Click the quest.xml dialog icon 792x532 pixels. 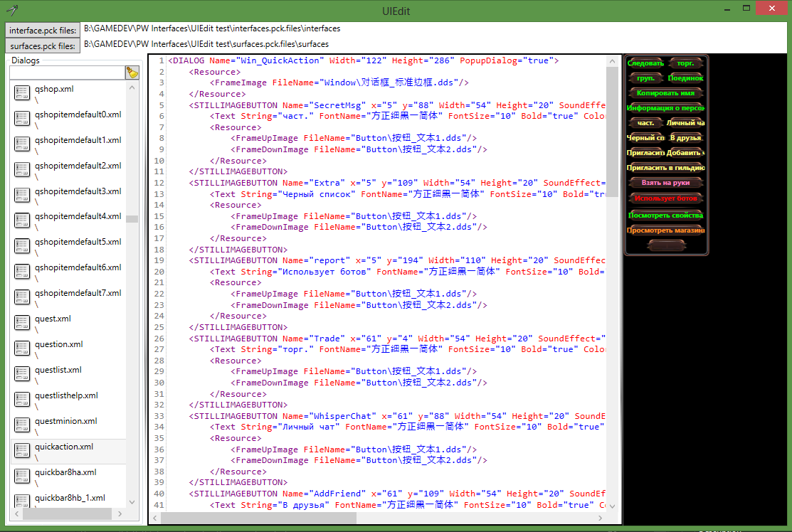click(x=22, y=322)
